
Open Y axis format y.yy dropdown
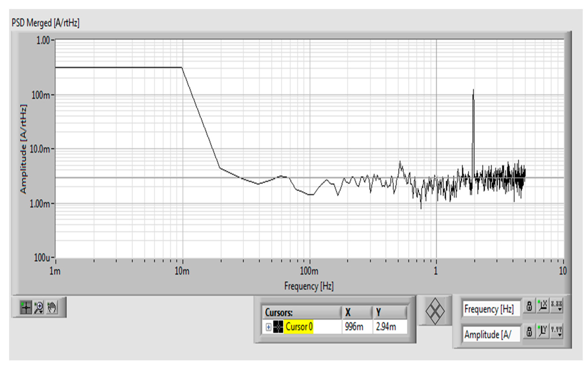click(557, 332)
